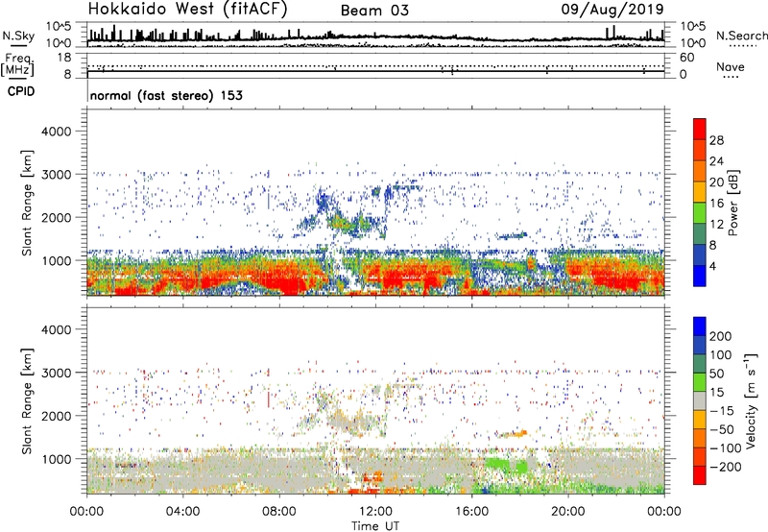The width and height of the screenshot is (768, 532).
Task: Click the 'N.Sky' legend label
Action: (x=18, y=36)
